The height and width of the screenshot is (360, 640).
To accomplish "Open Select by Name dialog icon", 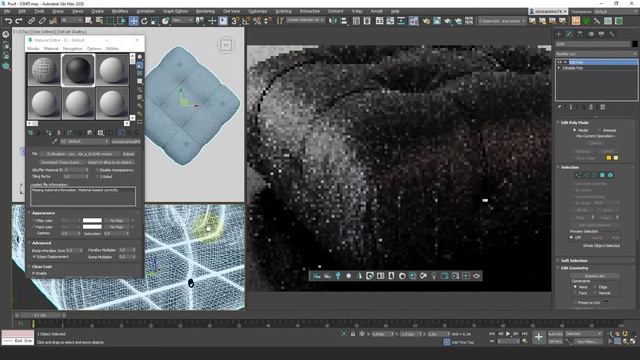I will 99,20.
